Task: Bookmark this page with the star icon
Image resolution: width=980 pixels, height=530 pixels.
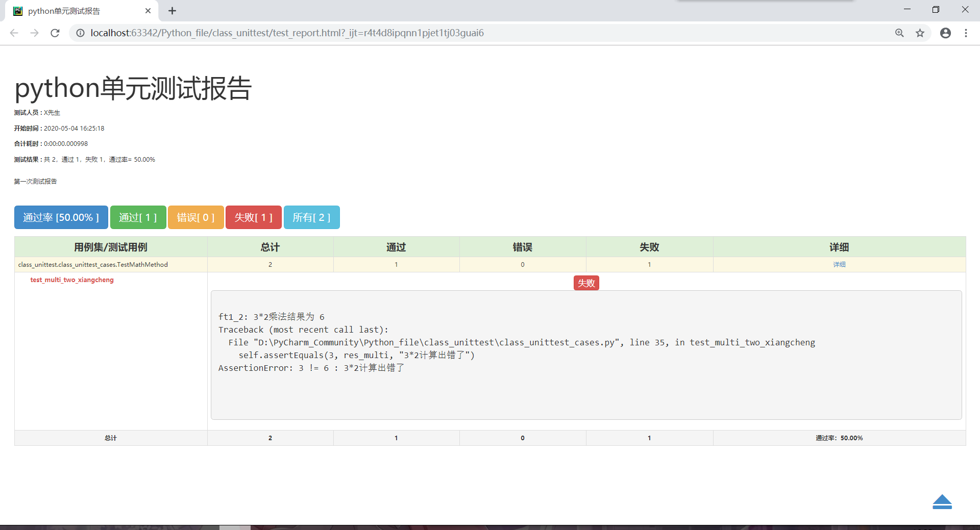Action: tap(920, 33)
